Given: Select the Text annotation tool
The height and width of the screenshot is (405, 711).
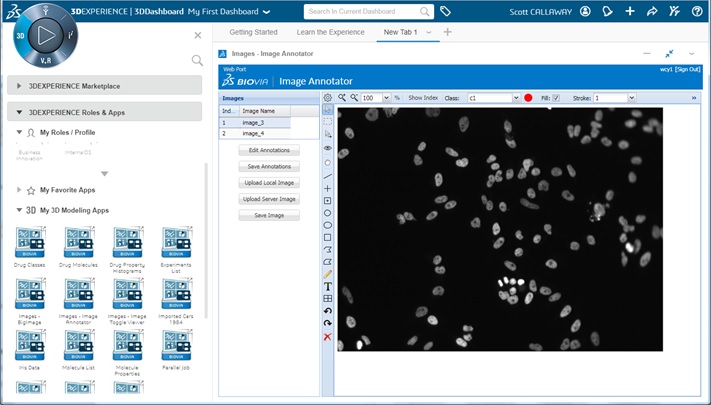Looking at the screenshot, I should pos(328,286).
